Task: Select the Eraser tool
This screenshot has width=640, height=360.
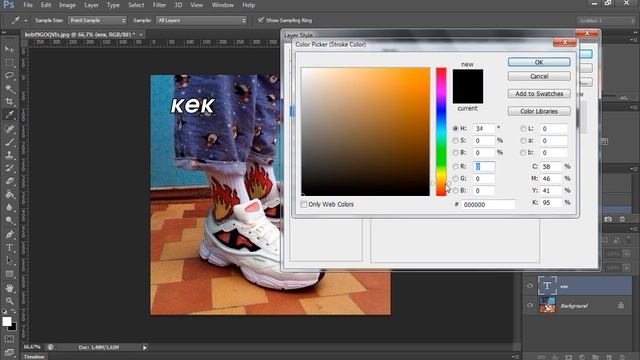Action: [9, 181]
